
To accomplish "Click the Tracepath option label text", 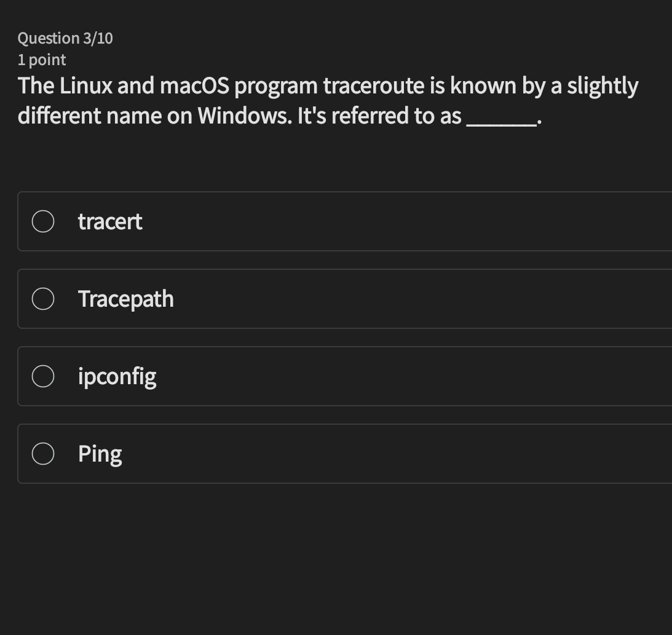I will pyautogui.click(x=125, y=299).
